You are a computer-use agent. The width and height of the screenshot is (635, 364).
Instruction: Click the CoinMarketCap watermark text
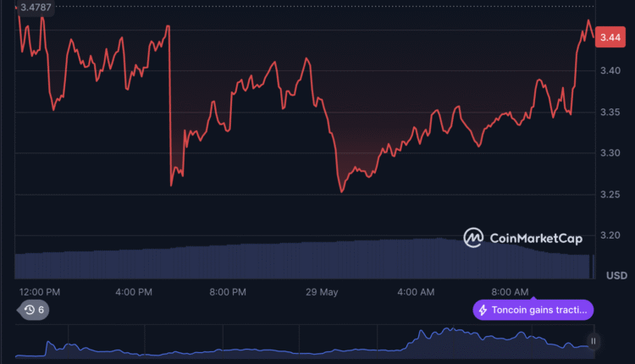tap(536, 239)
